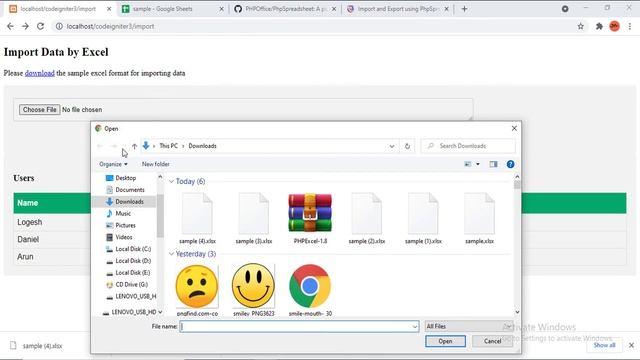
Task: Click New folder in the dialog
Action: (x=156, y=164)
